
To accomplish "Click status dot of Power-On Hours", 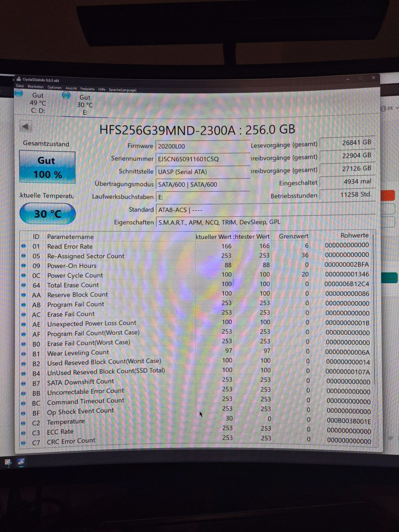I will pyautogui.click(x=23, y=266).
